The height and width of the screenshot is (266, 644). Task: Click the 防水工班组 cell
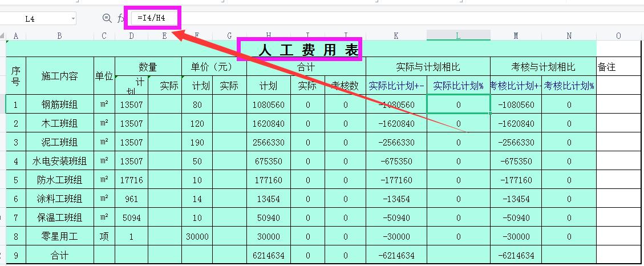pos(59,180)
